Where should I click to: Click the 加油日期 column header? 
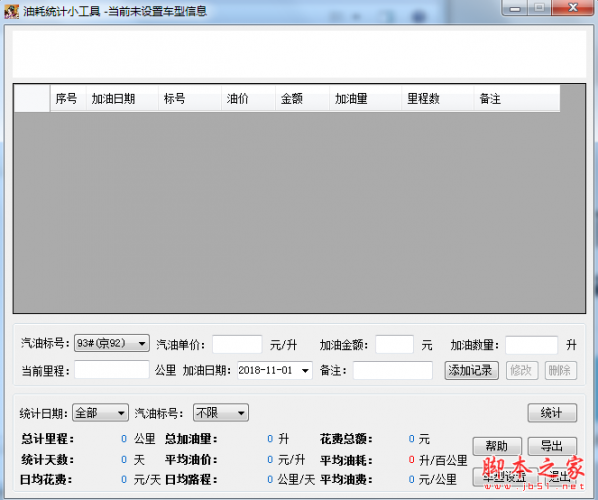pos(122,98)
